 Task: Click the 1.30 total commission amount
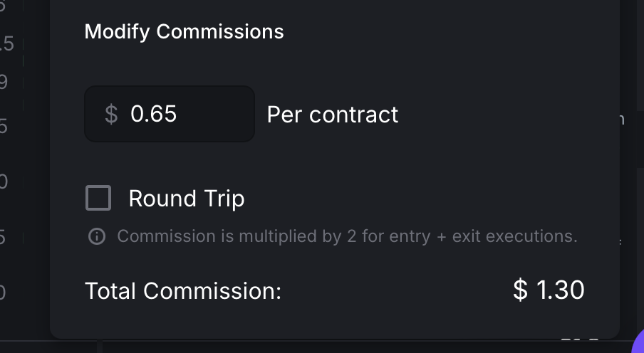click(560, 290)
